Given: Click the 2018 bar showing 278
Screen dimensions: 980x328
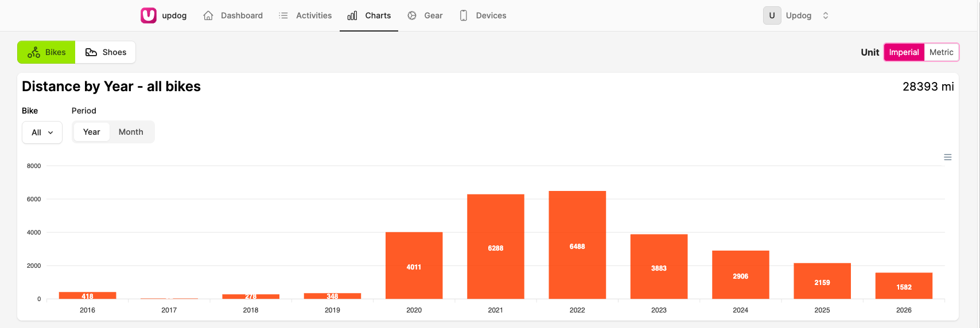Looking at the screenshot, I should click(x=251, y=296).
